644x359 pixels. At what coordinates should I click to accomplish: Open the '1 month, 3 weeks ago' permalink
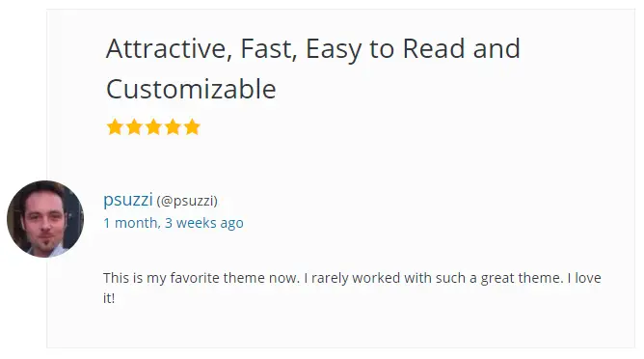click(x=174, y=223)
